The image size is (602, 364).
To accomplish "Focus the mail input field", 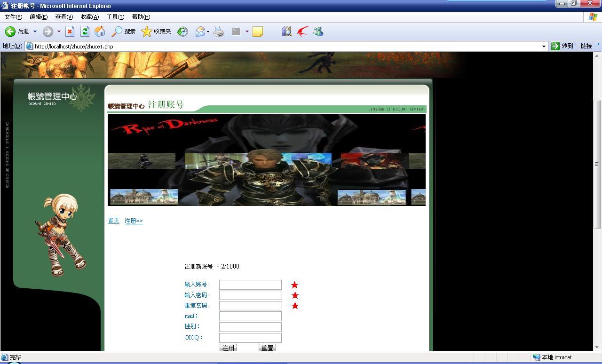I will click(250, 316).
